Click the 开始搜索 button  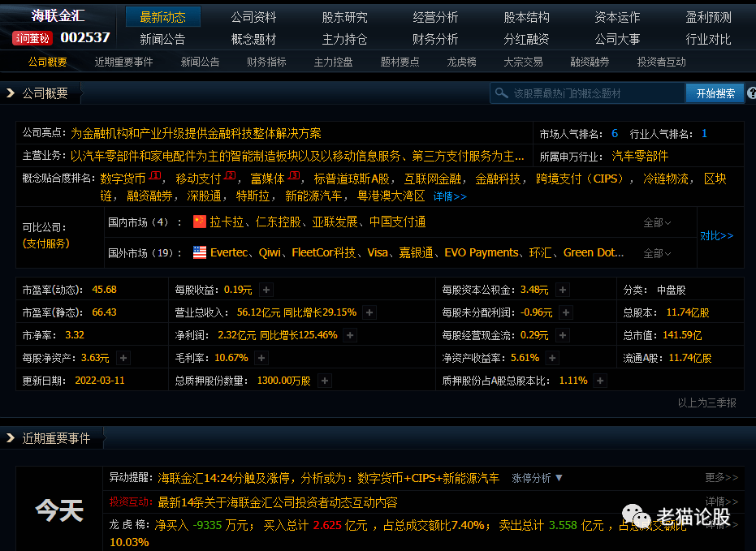coord(715,93)
